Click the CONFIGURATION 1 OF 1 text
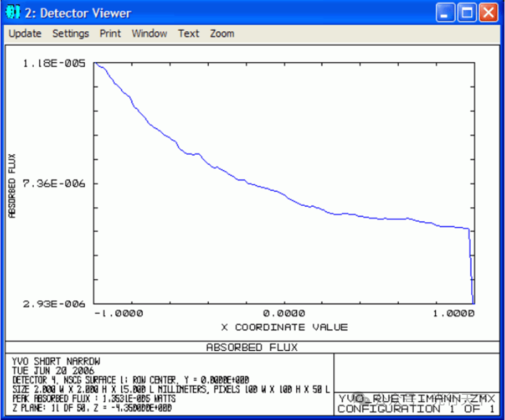Screen dimensions: 505x420 pyautogui.click(x=415, y=409)
